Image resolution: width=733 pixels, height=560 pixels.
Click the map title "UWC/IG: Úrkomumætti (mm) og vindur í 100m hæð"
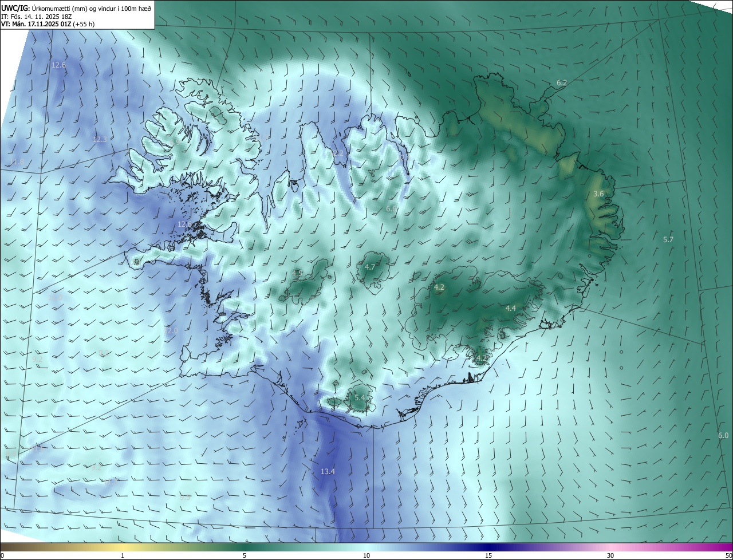76,8
